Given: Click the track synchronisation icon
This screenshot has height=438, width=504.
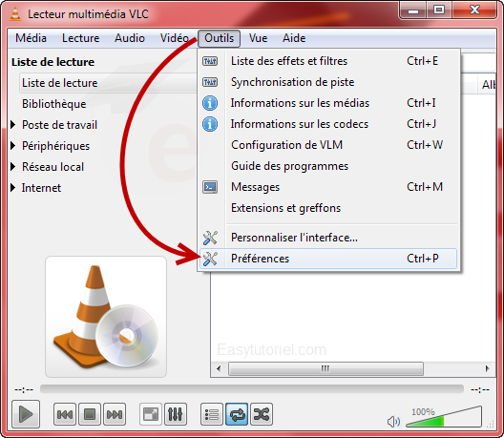Looking at the screenshot, I should [x=210, y=82].
